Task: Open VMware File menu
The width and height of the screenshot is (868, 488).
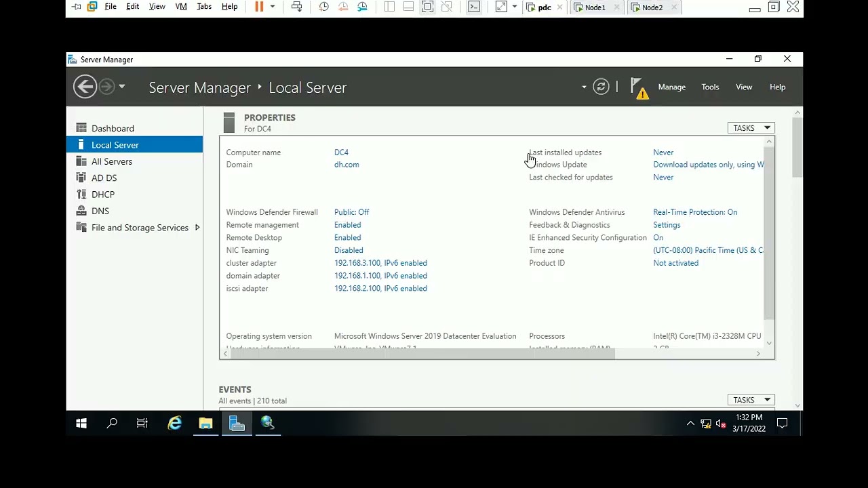Action: click(111, 7)
